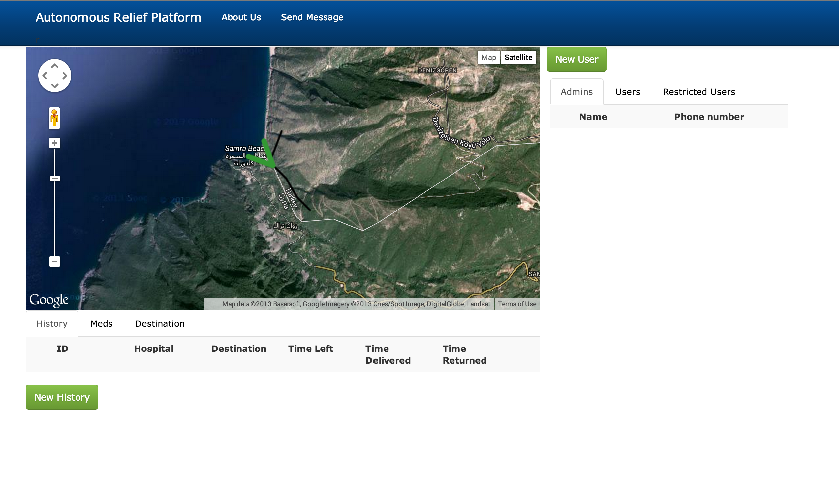Image resolution: width=839 pixels, height=504 pixels.
Task: Open Terms of Use link
Action: (517, 304)
